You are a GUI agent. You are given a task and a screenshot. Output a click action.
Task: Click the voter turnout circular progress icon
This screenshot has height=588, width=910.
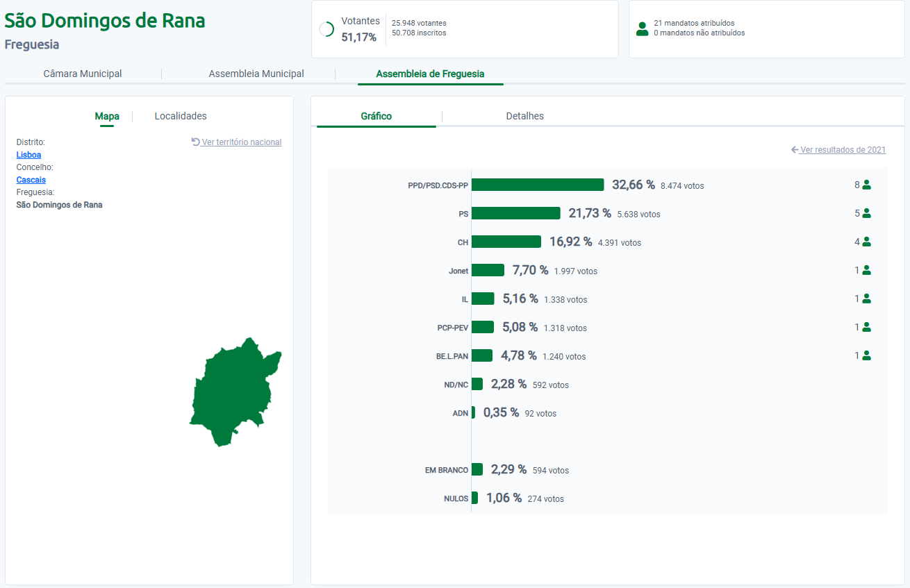326,29
